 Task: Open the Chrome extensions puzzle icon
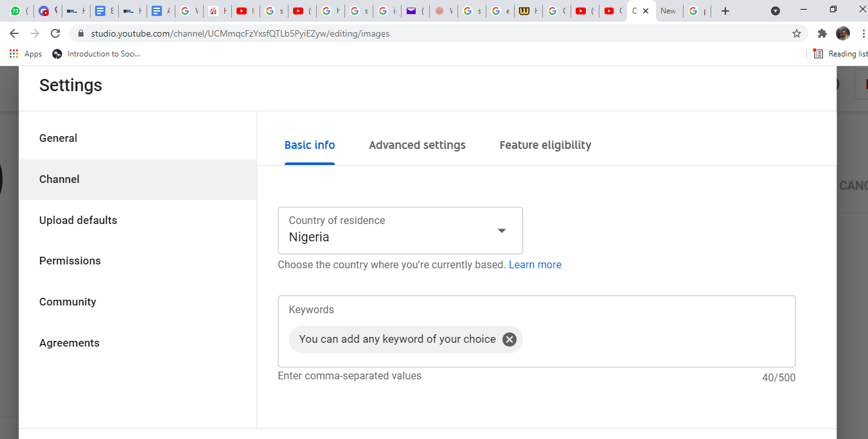click(x=822, y=33)
